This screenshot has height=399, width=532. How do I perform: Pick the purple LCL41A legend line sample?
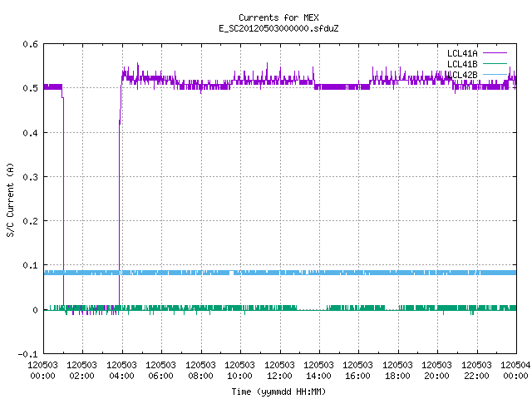(x=495, y=53)
